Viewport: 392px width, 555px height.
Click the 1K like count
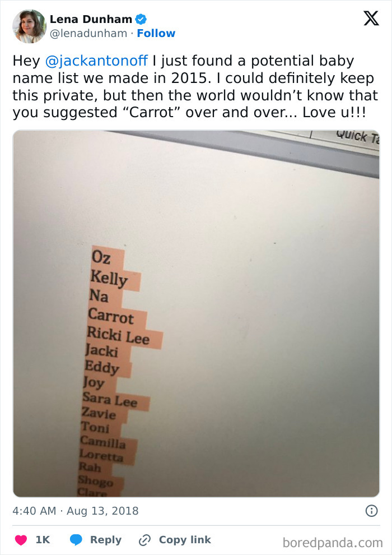click(x=42, y=540)
